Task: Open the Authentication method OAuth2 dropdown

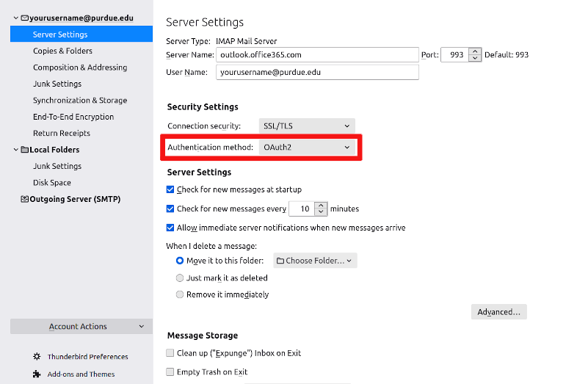Action: click(307, 148)
